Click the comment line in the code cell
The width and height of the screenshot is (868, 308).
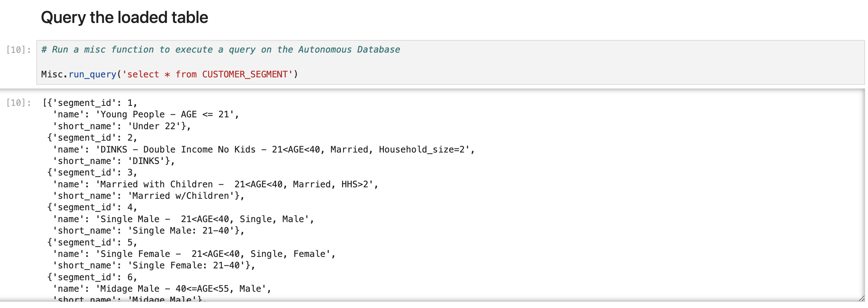pyautogui.click(x=221, y=50)
